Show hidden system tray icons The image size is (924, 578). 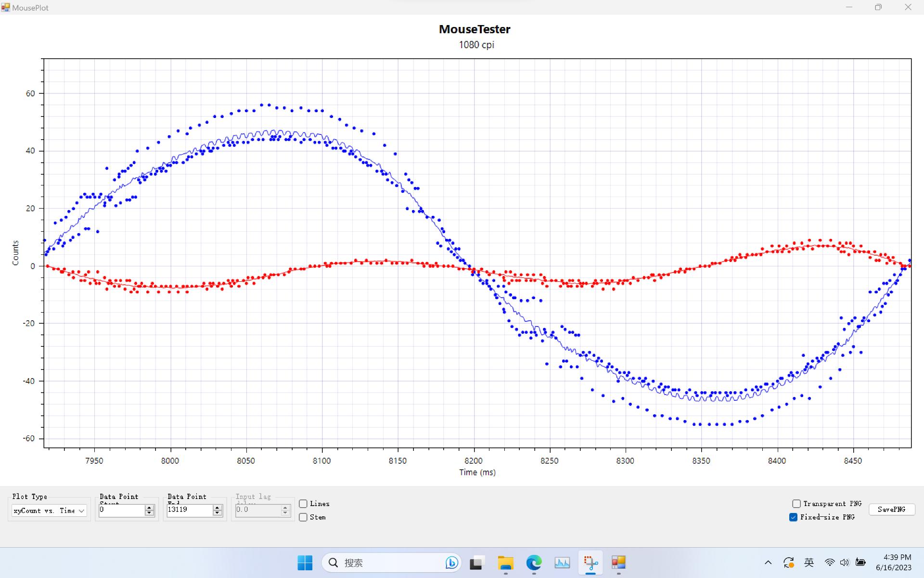(x=768, y=563)
